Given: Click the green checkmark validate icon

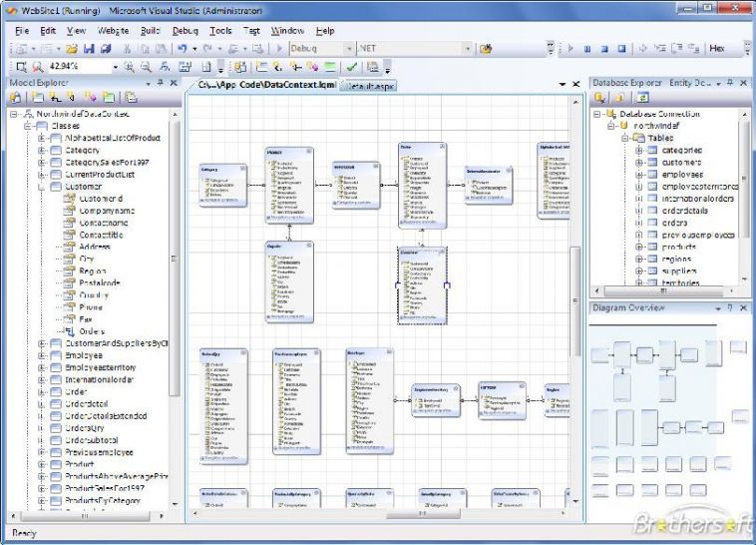Looking at the screenshot, I should point(352,67).
